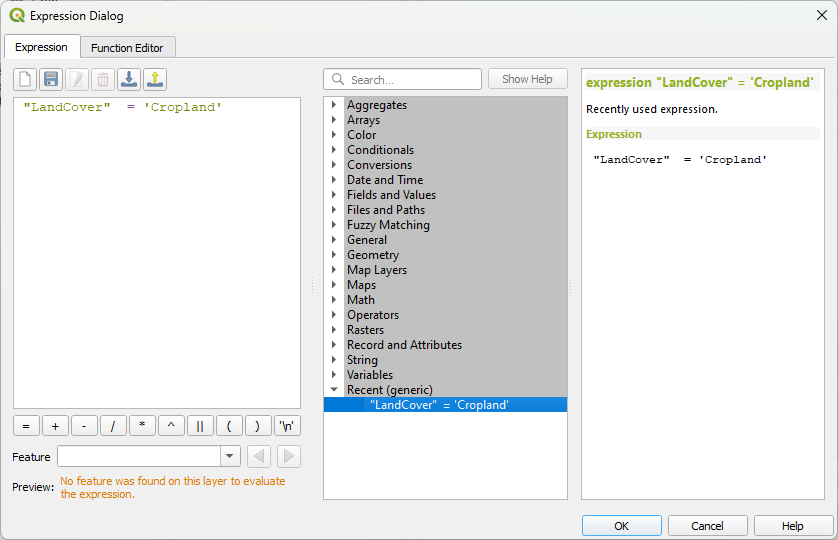
Task: Insert the open parenthesis operator
Action: pyautogui.click(x=229, y=426)
